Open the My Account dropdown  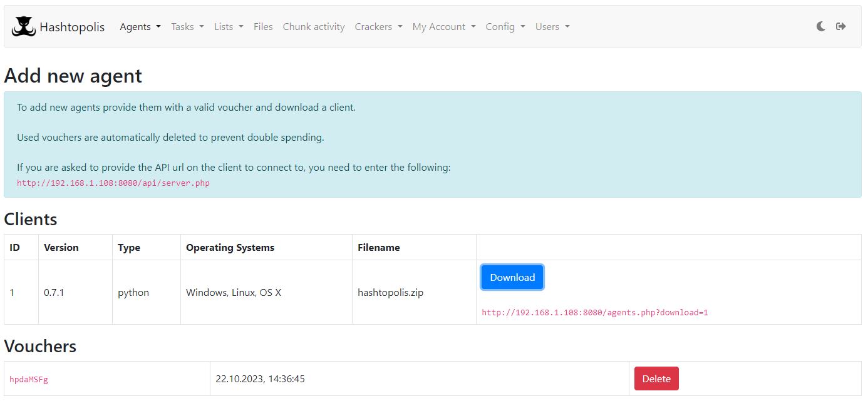(x=444, y=27)
